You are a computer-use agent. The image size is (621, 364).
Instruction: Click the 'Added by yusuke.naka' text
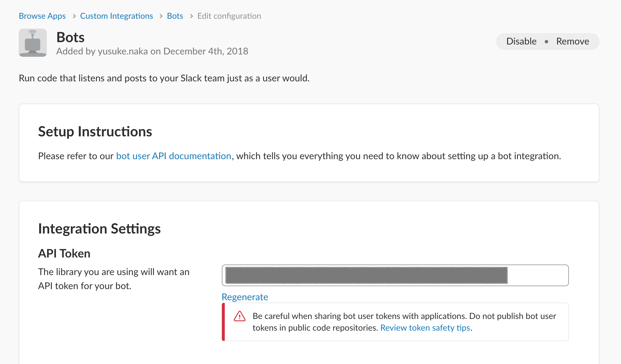pos(152,51)
